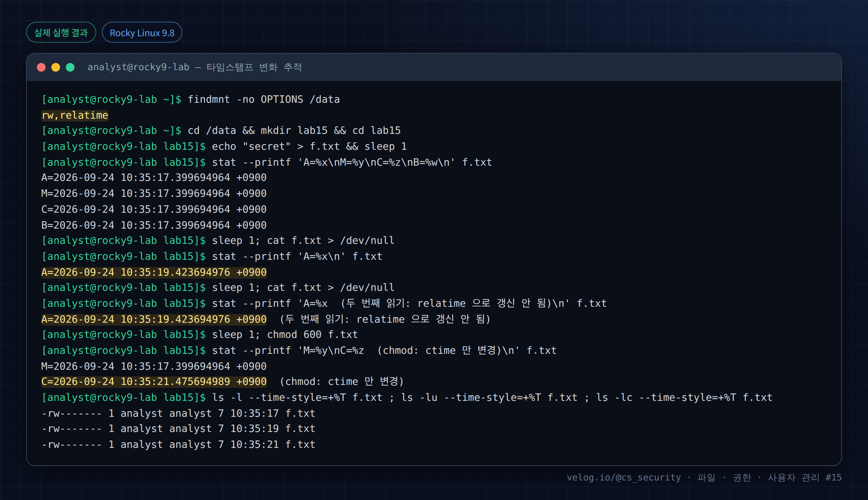The width and height of the screenshot is (868, 500).
Task: Click the highlighted 'C=2026-09-24 10:35:21.475694989' line
Action: 154,381
